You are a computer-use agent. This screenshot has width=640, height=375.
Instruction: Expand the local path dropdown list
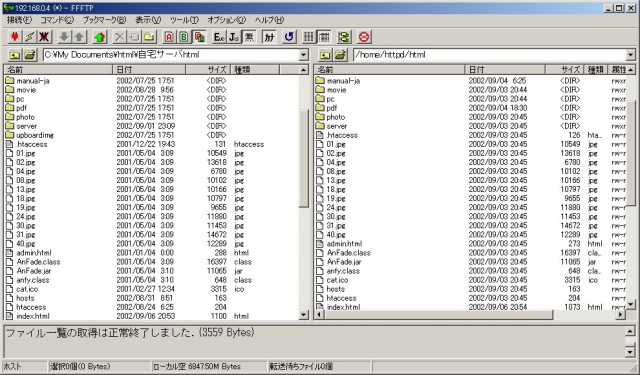point(304,55)
